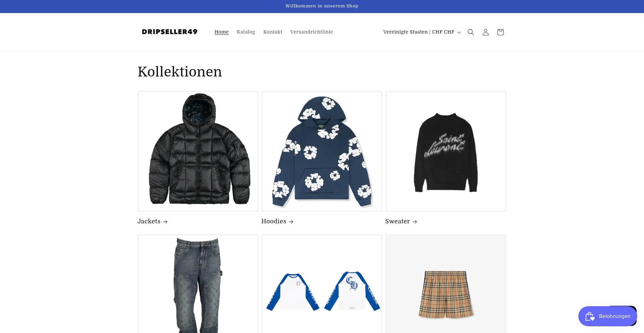644x333 pixels.
Task: Open the search magnifier icon
Action: click(x=471, y=32)
